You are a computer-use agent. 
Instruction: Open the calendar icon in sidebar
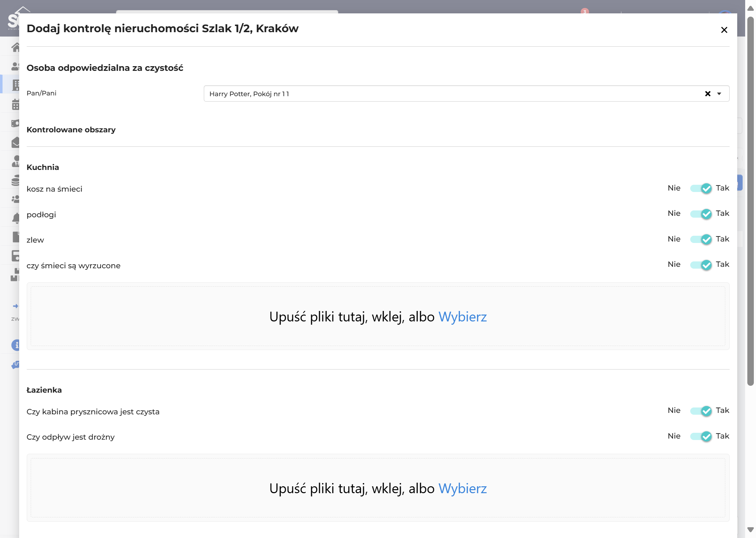[x=15, y=104]
